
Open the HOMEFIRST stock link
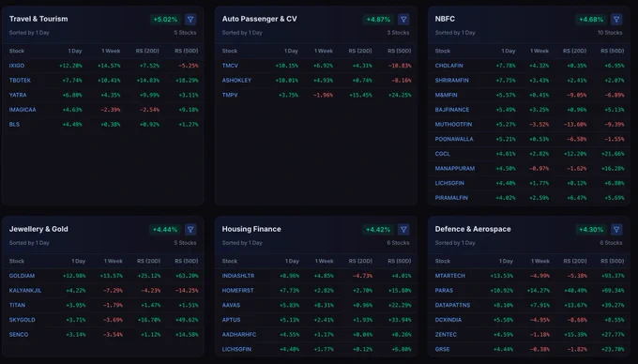pyautogui.click(x=237, y=291)
